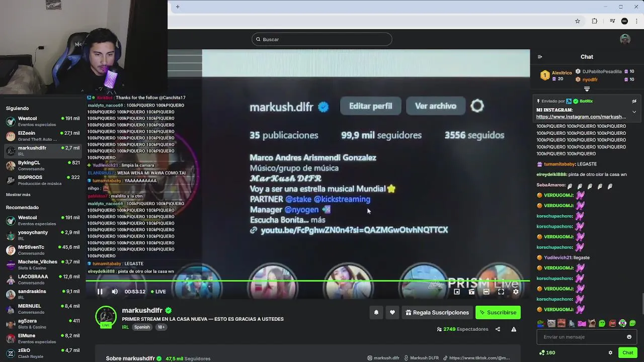Open ElZeein channel in sidebar
This screenshot has height=362, width=644.
point(43,136)
